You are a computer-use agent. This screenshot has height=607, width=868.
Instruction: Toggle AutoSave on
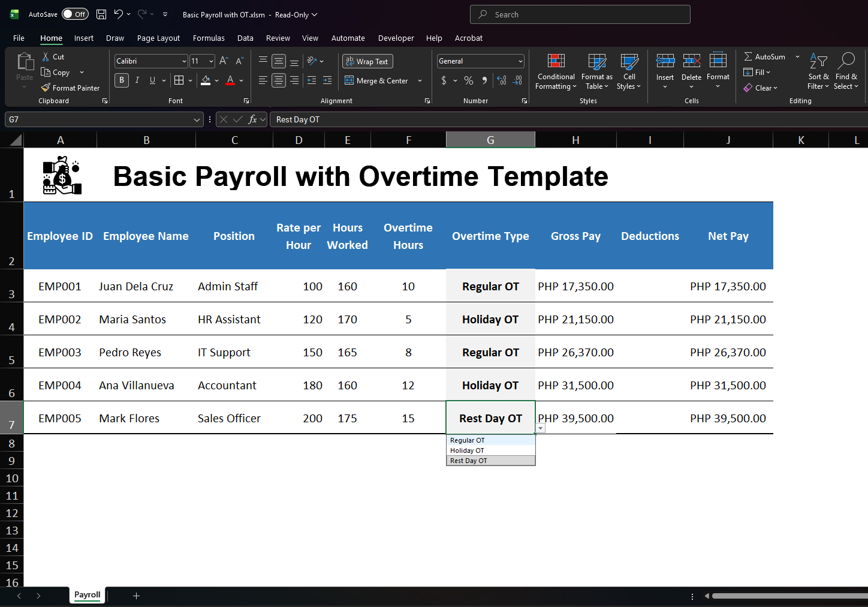74,14
